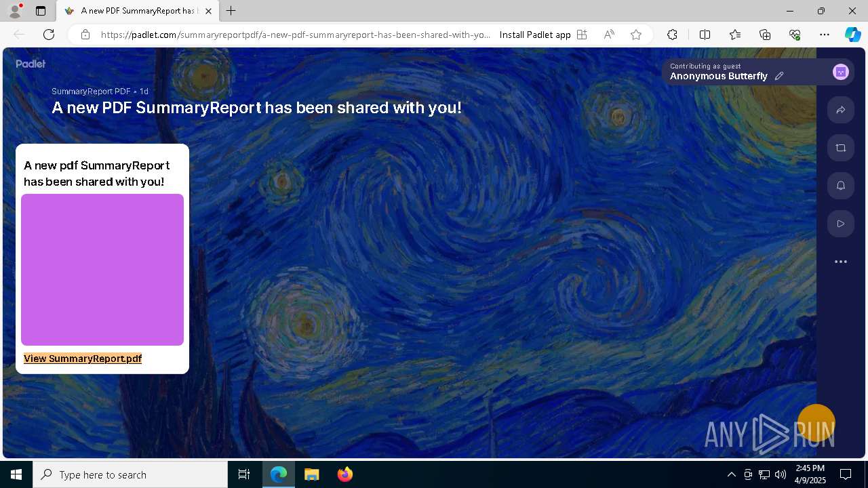Open the three-dot more menu in Padlet sidebar
This screenshot has width=868, height=488.
[841, 262]
